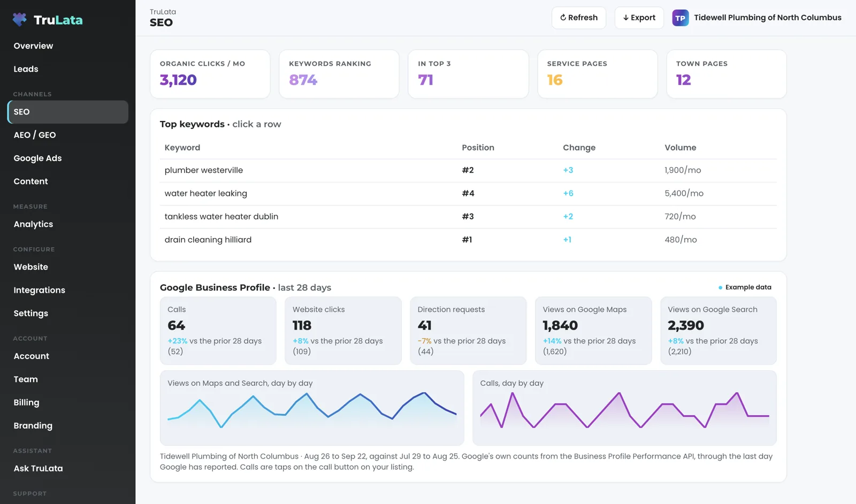Screen dimensions: 856x504
Task: Click the 720/mo volume value
Action: [x=680, y=217]
